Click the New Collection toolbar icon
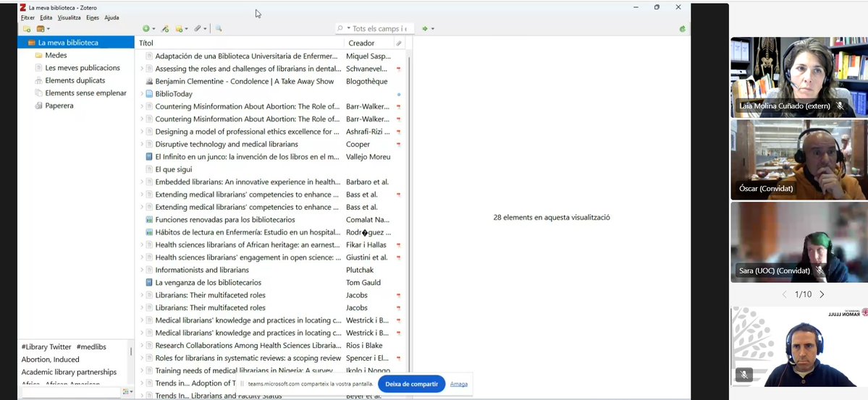Viewport: 868px width, 400px height. click(27, 29)
